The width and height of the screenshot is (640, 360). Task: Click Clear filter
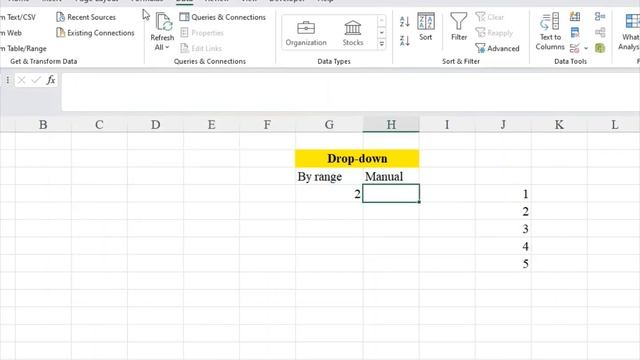click(490, 17)
